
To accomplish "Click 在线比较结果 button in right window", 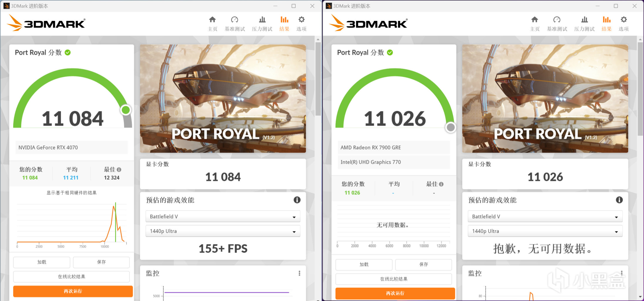I will (x=394, y=279).
